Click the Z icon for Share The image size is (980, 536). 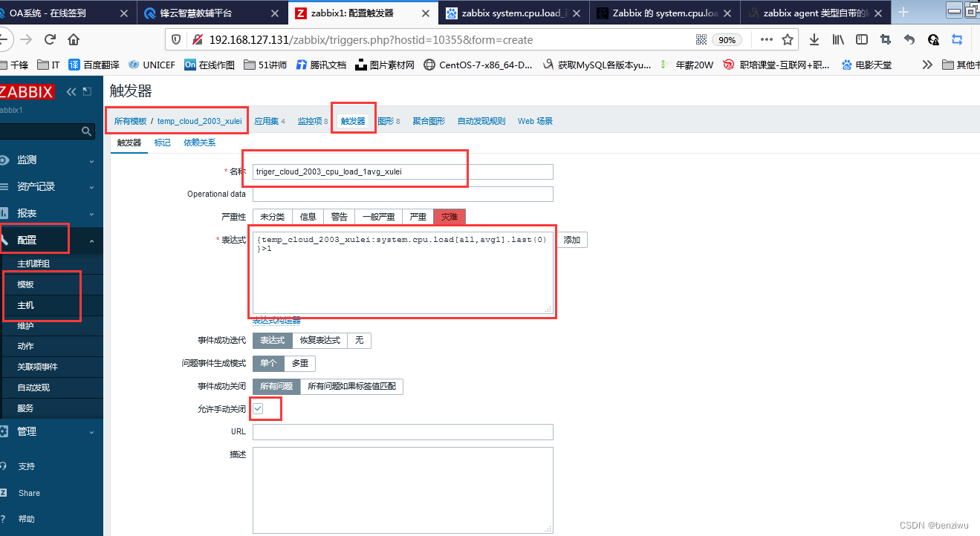point(4,493)
